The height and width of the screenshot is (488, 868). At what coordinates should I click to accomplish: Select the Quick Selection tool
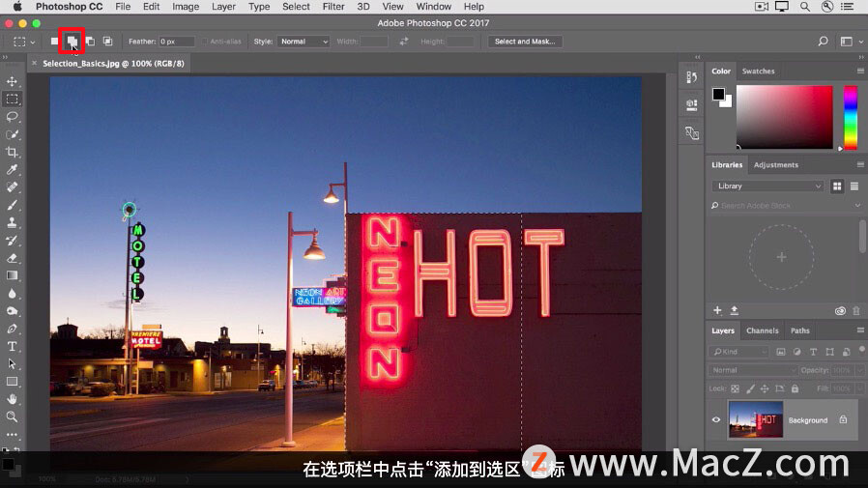pyautogui.click(x=12, y=134)
